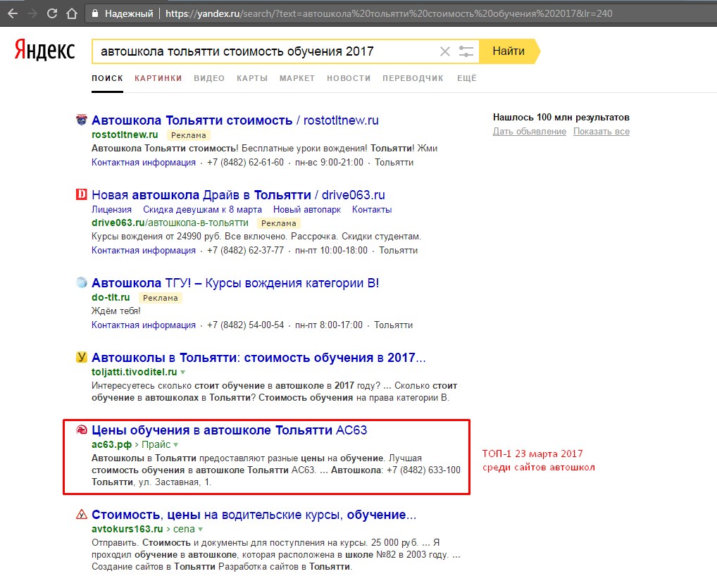Click the drive063.ru/автошкола-в-тольятти URL

click(x=170, y=223)
